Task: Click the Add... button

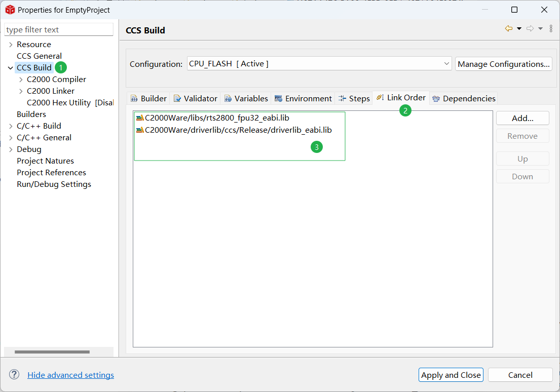Action: (522, 118)
